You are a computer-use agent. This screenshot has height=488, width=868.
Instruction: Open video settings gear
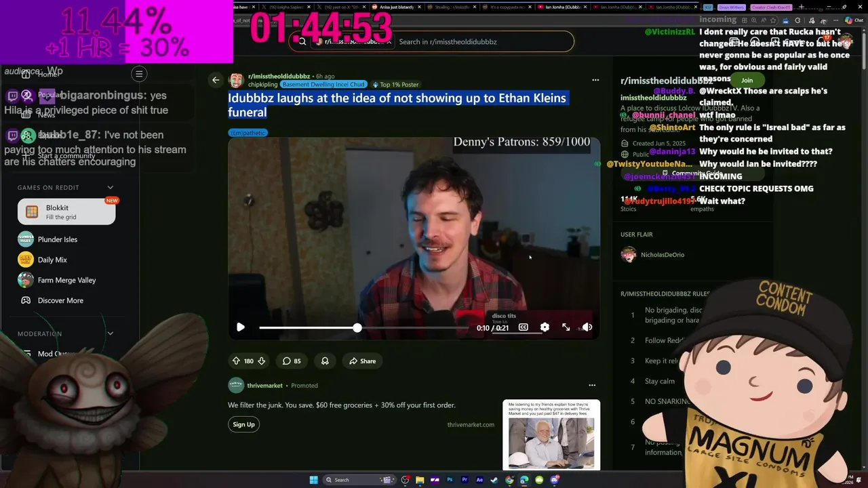click(545, 327)
